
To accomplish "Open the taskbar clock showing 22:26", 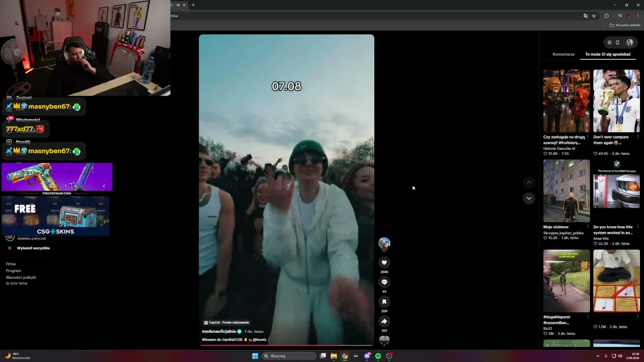I will 632,356.
